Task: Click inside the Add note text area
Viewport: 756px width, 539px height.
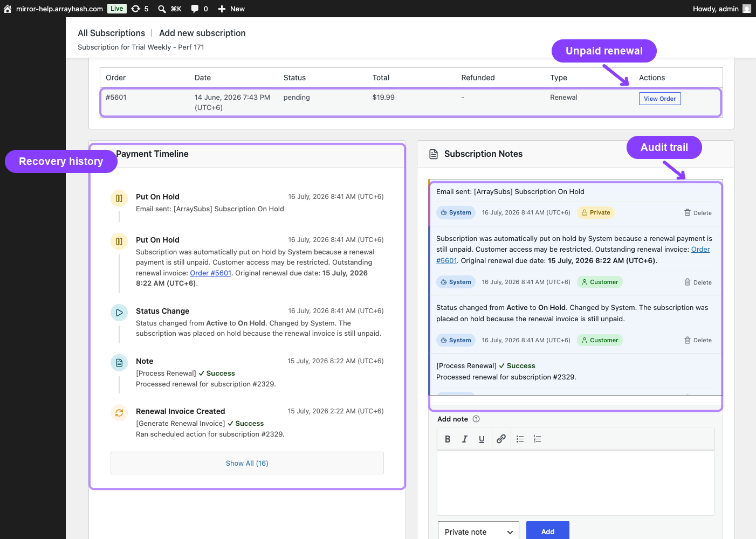Action: [575, 482]
